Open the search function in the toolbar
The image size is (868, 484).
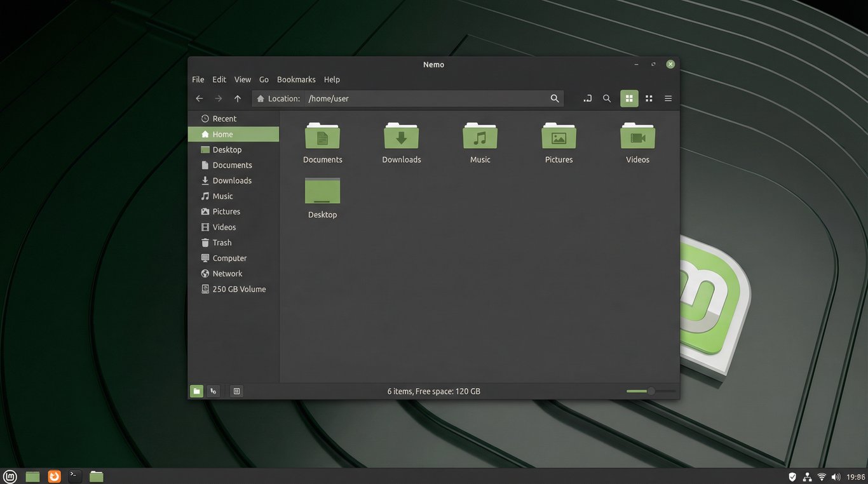pos(607,98)
